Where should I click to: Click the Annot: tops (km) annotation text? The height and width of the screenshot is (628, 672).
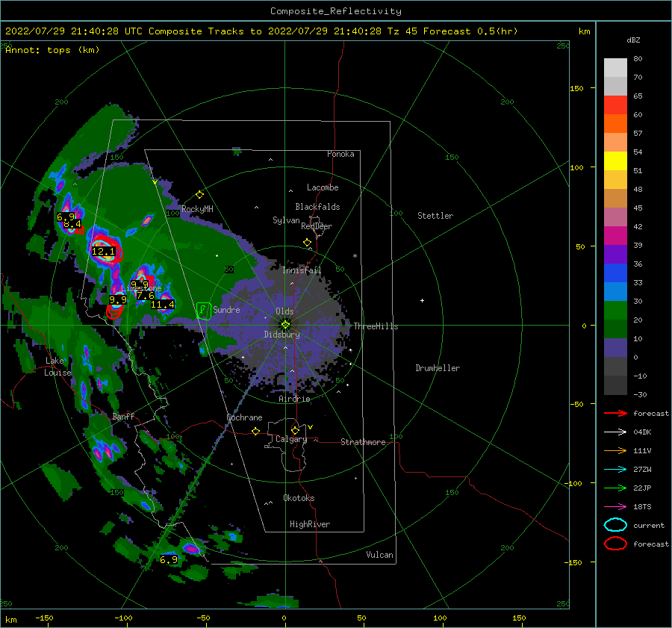(x=52, y=50)
